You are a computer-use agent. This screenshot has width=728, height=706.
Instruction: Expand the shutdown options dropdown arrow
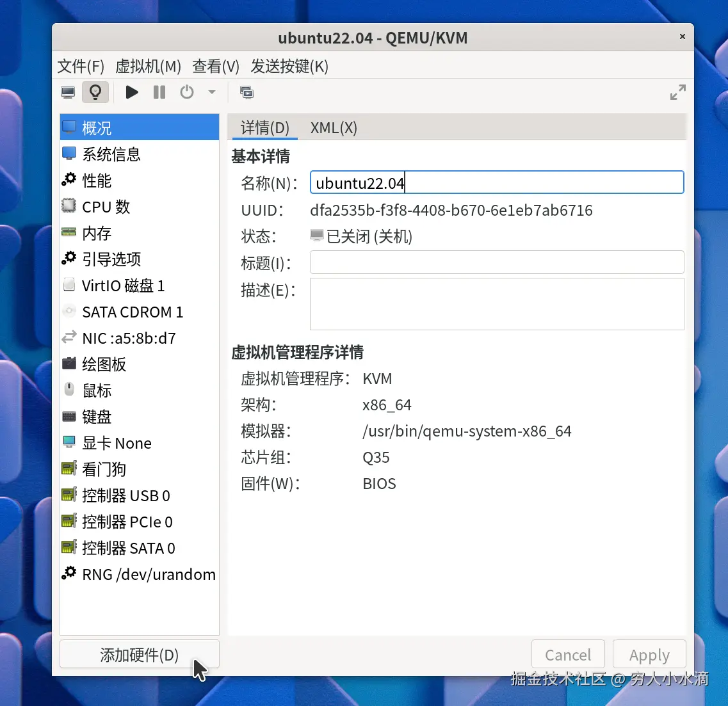point(212,92)
